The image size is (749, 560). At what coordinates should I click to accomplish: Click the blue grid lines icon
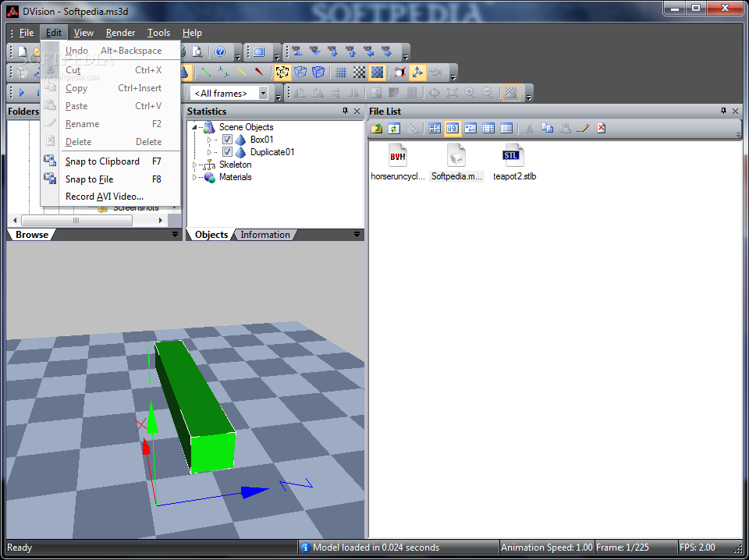coord(341,72)
